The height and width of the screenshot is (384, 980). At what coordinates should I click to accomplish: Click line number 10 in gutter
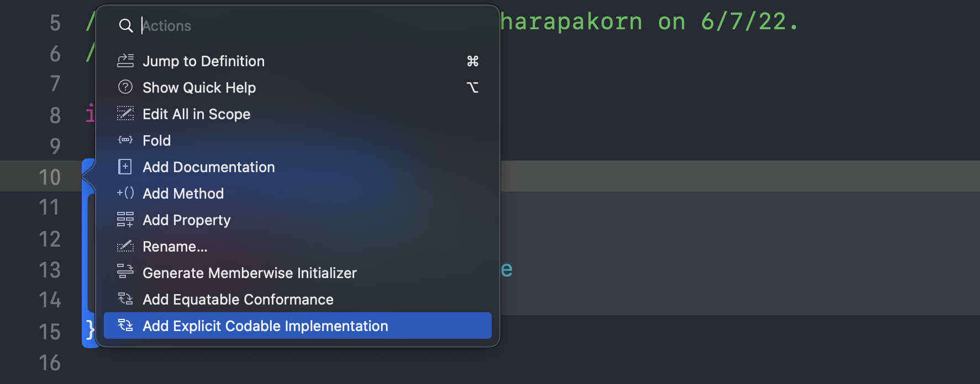point(50,177)
